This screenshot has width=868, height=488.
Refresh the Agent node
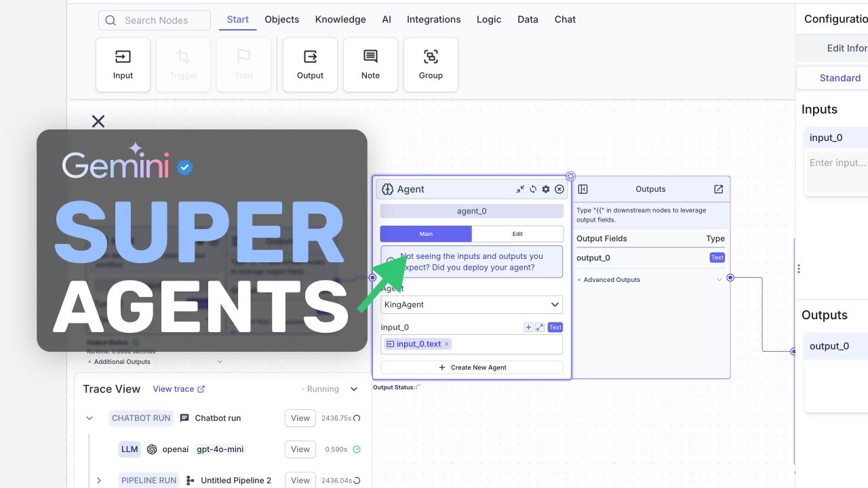[533, 189]
